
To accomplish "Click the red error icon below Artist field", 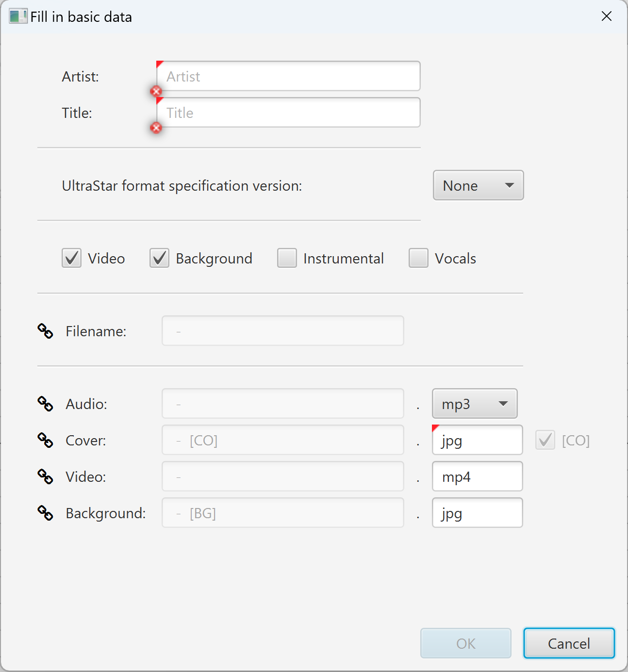I will 156,91.
